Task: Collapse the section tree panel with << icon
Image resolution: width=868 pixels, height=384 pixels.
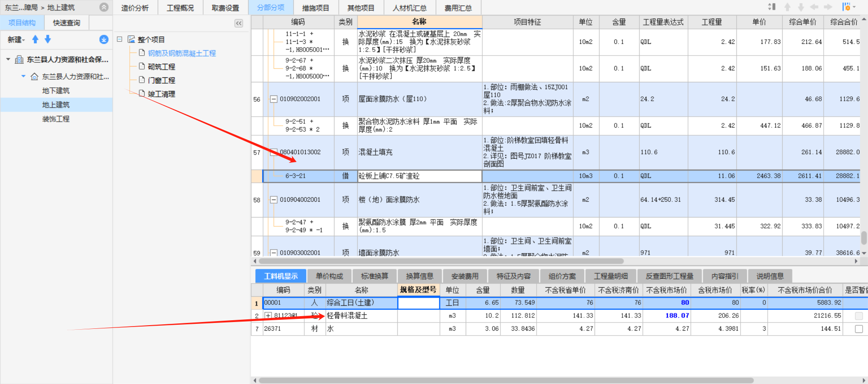Action: click(239, 23)
